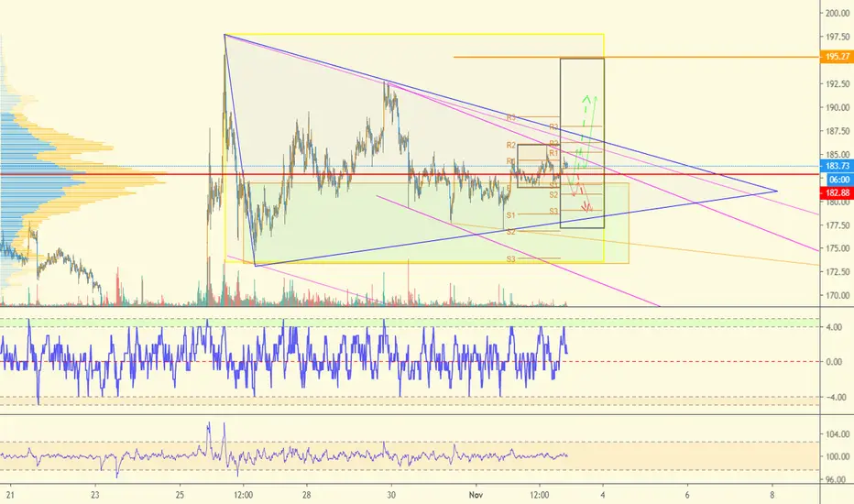
Task: Click the 175.00 price axis value
Action: pyautogui.click(x=838, y=248)
